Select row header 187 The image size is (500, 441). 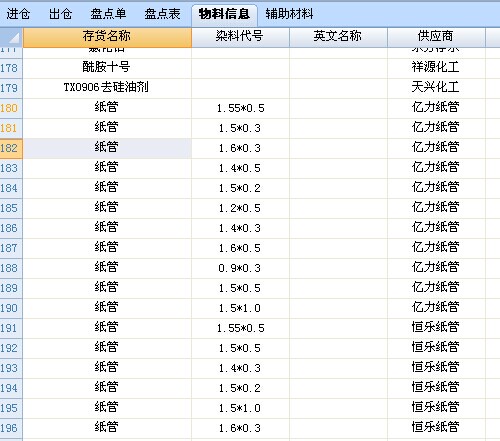(x=11, y=248)
